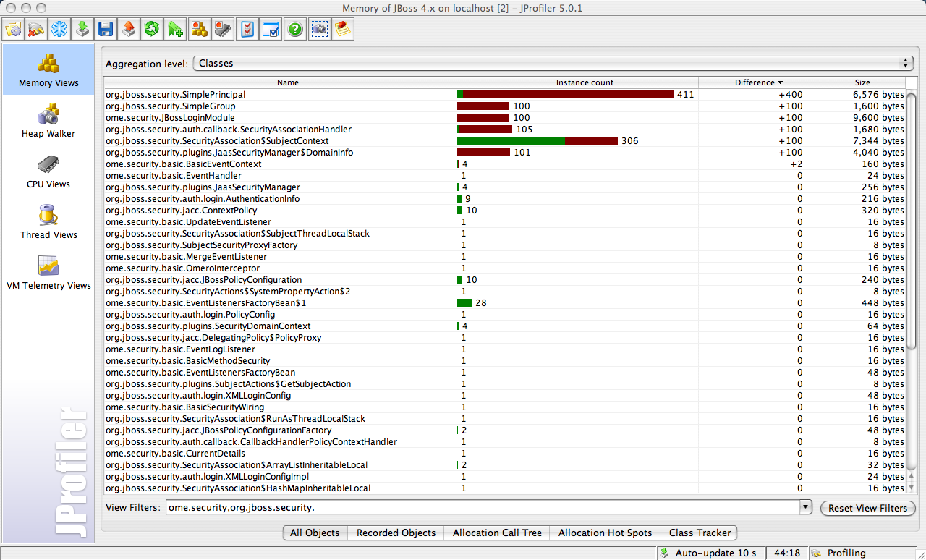Select the SecurityAssociationHandler class row
This screenshot has height=560, width=926.
pyautogui.click(x=505, y=130)
